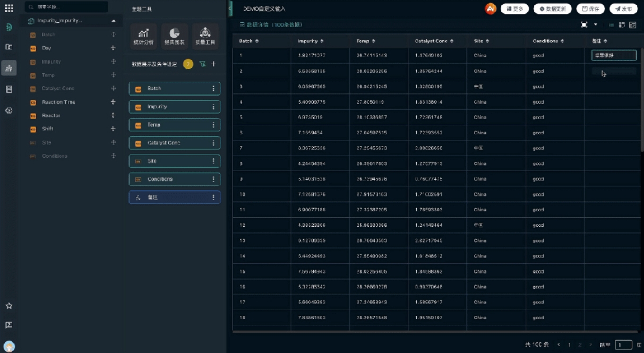This screenshot has height=353, width=644.
Task: Add the Shift field via its handle
Action: tap(113, 129)
